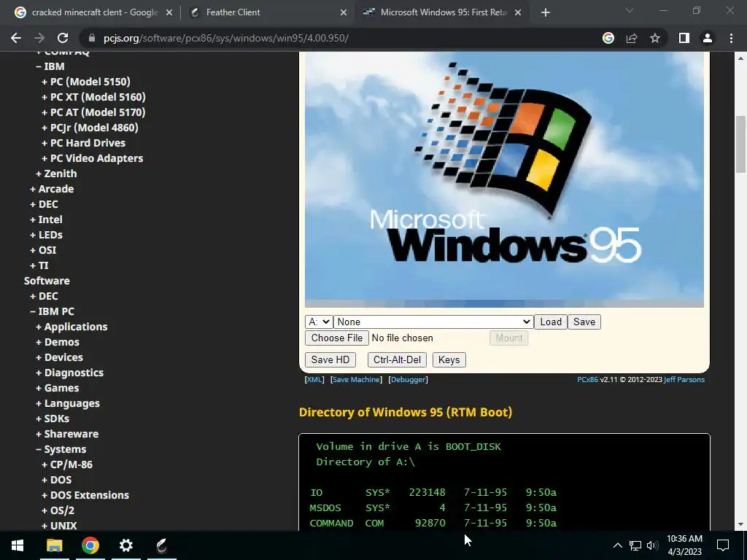Open Feather Client from taskbar

[x=162, y=545]
